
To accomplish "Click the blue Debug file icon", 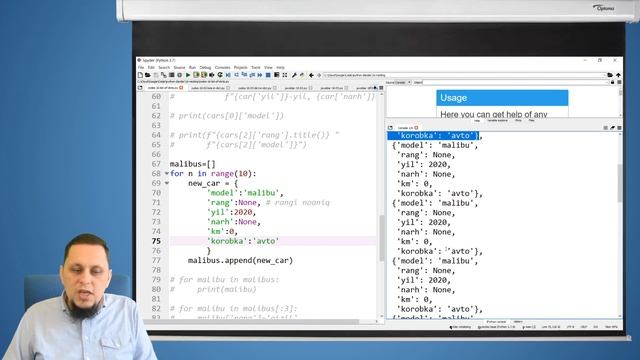I will tap(228, 75).
